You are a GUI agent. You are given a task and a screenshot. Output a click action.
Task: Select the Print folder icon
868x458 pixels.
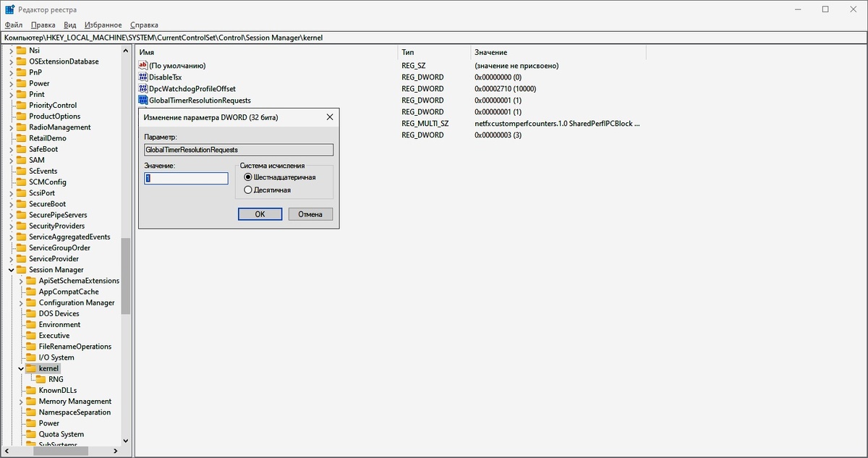(21, 94)
